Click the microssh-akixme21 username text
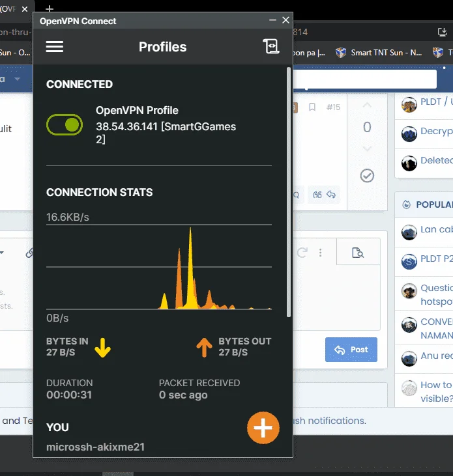The height and width of the screenshot is (476, 453). tap(95, 447)
